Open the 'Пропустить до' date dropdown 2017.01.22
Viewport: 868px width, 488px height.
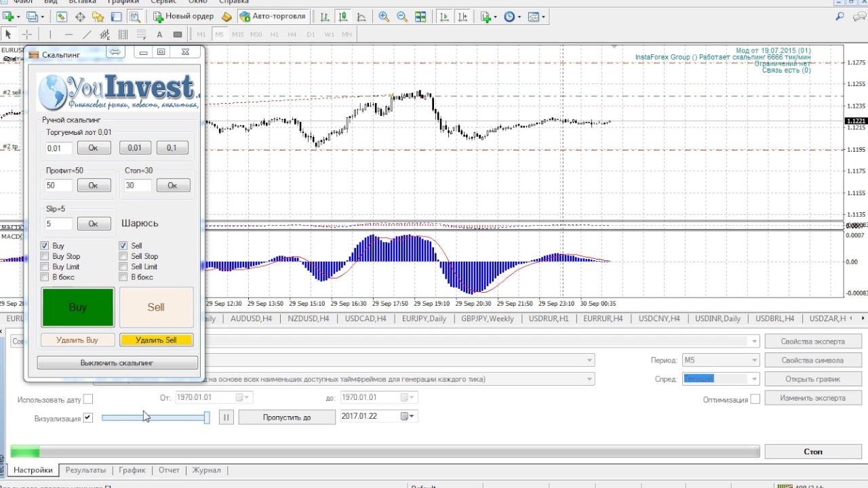click(409, 416)
